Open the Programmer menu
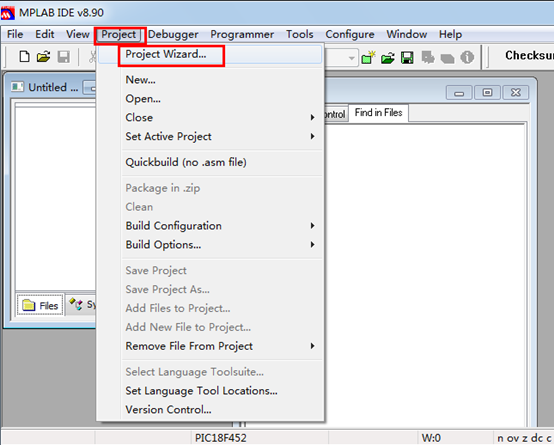 point(242,34)
